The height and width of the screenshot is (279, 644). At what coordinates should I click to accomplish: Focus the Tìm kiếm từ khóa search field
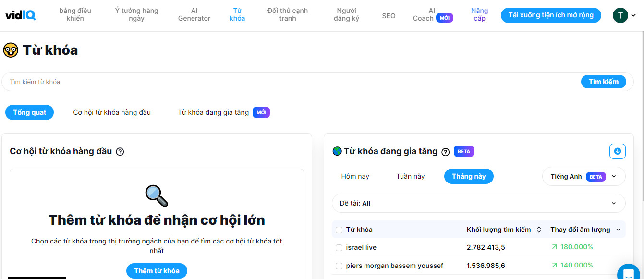(x=291, y=82)
